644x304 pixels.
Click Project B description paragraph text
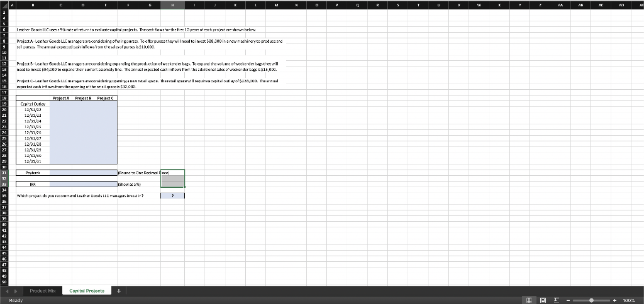coord(147,67)
